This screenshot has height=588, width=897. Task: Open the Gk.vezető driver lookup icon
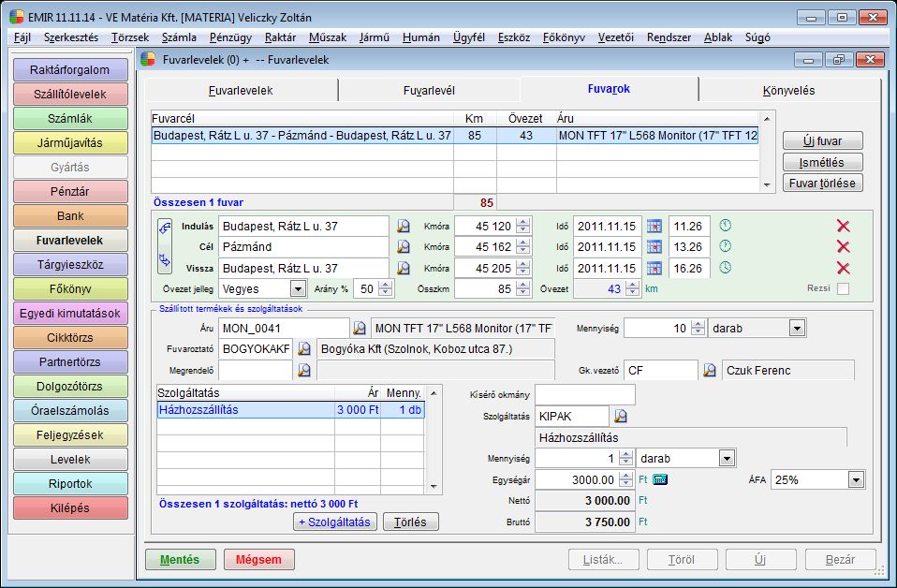coord(710,370)
